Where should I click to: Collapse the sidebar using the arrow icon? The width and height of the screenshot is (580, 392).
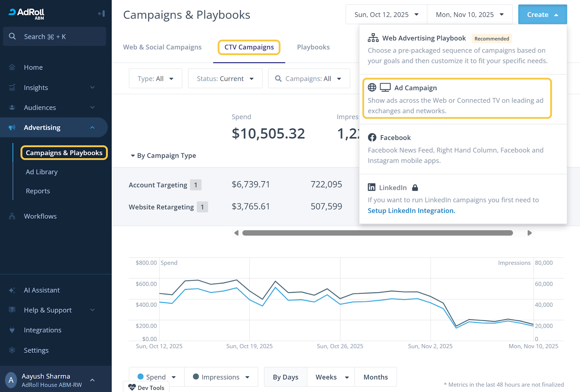tap(101, 14)
